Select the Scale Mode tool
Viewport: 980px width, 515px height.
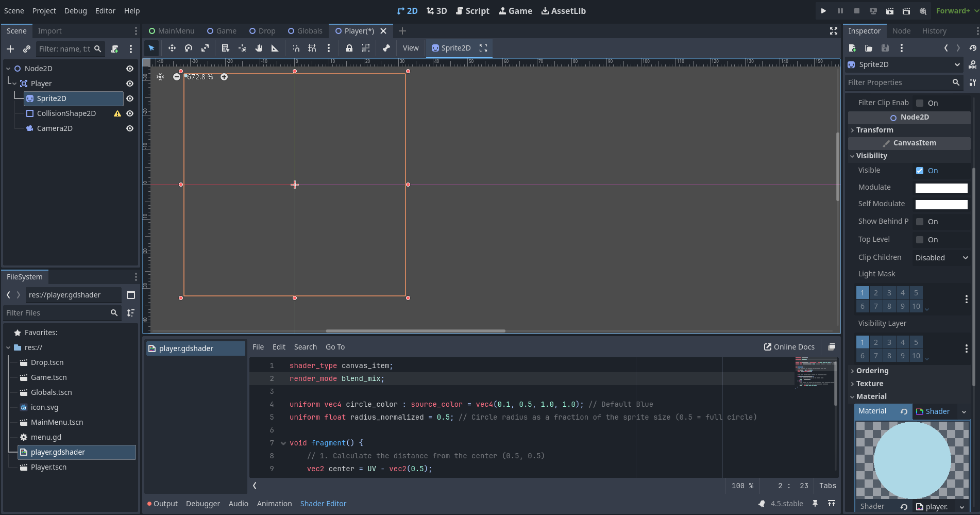pyautogui.click(x=205, y=48)
